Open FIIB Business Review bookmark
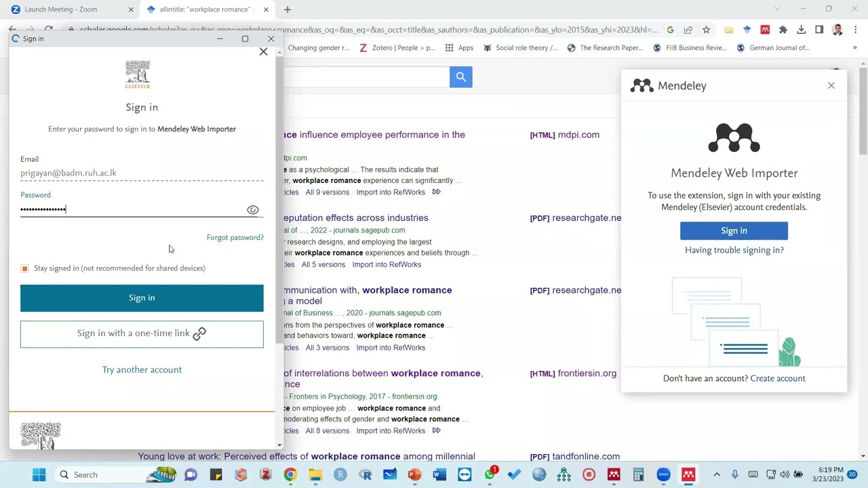The image size is (868, 488). (x=690, y=48)
